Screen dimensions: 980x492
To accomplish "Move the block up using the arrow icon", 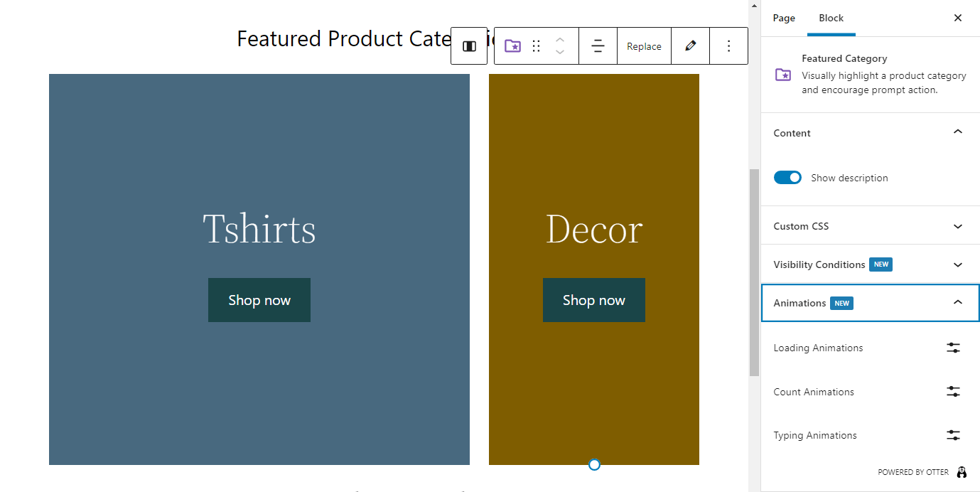I will click(x=559, y=40).
